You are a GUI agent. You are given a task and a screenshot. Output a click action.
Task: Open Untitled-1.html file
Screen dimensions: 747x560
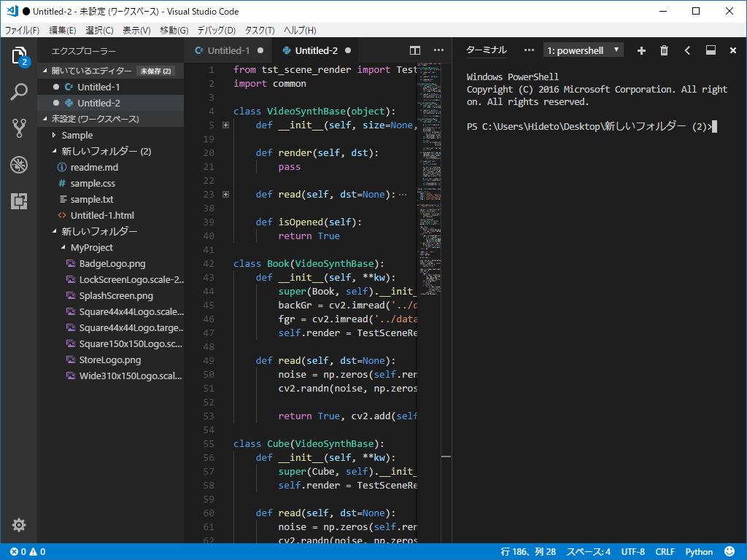coord(111,215)
